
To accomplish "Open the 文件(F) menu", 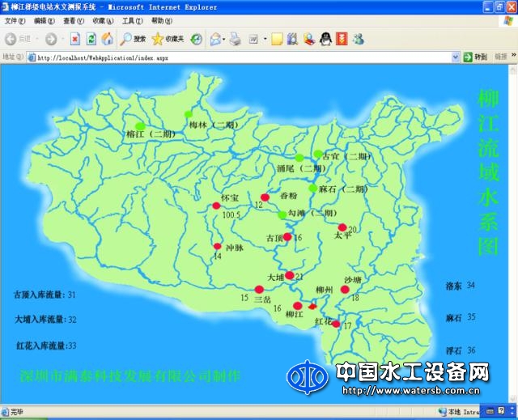I will click(15, 21).
